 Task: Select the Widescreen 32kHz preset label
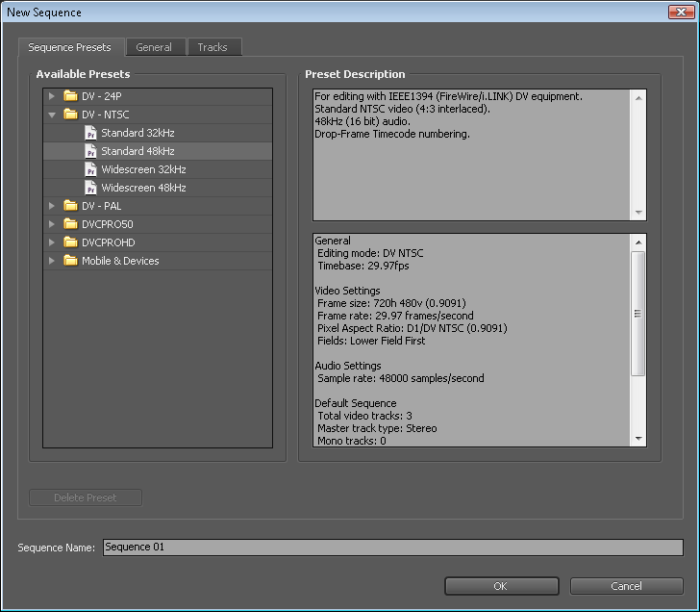(x=143, y=169)
